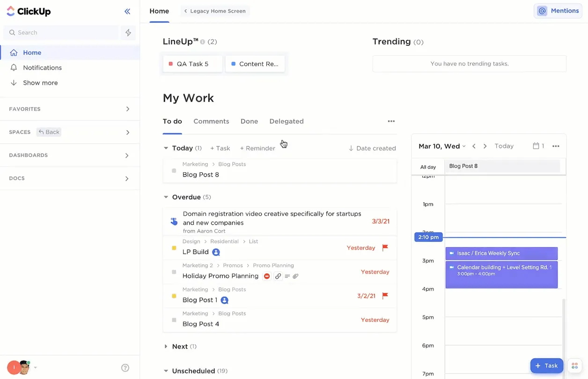Viewport: 588px width, 379px height.
Task: Change Date created sort order
Action: [372, 148]
